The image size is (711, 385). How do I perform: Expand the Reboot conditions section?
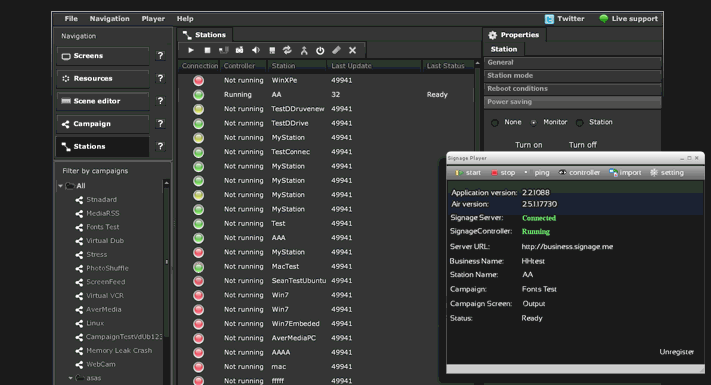tap(572, 89)
